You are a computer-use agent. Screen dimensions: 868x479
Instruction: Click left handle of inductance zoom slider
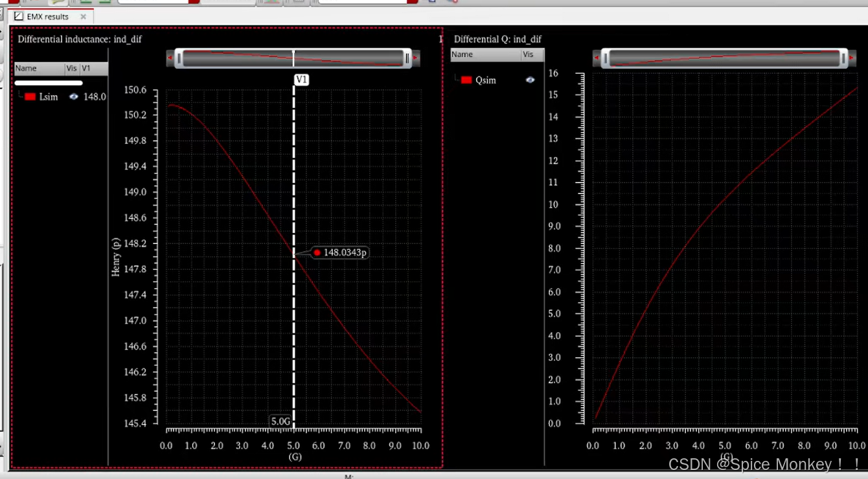pos(179,58)
